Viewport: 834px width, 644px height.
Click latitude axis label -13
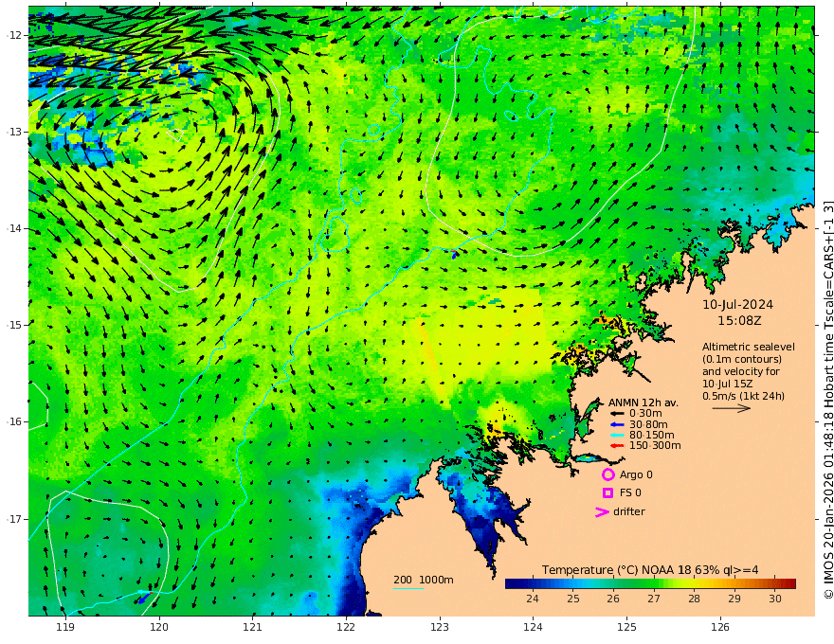[x=14, y=132]
